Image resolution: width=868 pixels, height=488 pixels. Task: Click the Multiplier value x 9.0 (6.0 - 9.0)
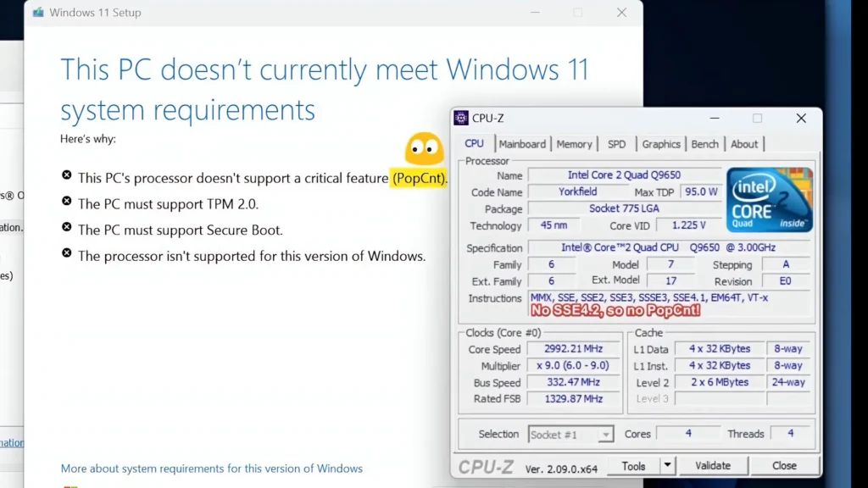[x=574, y=365]
